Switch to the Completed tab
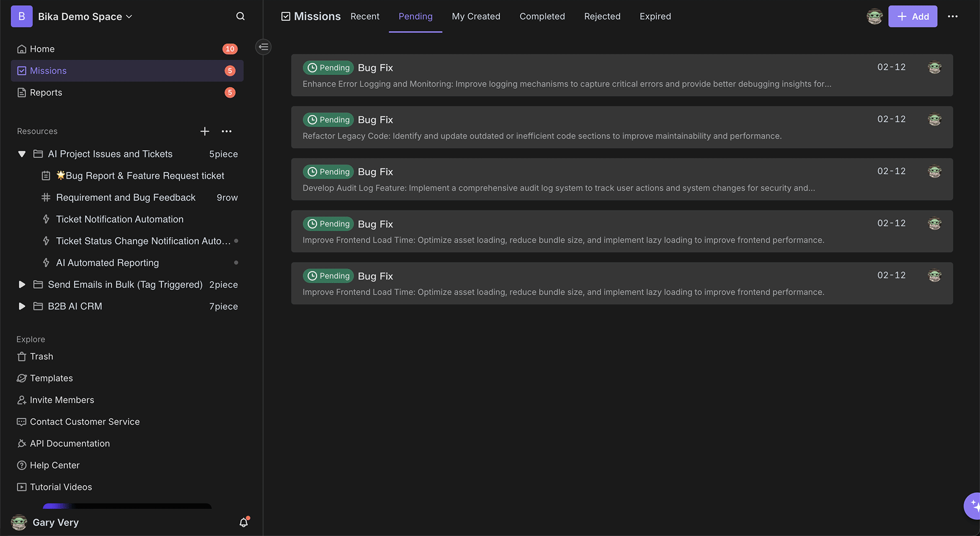The height and width of the screenshot is (536, 980). coord(542,16)
